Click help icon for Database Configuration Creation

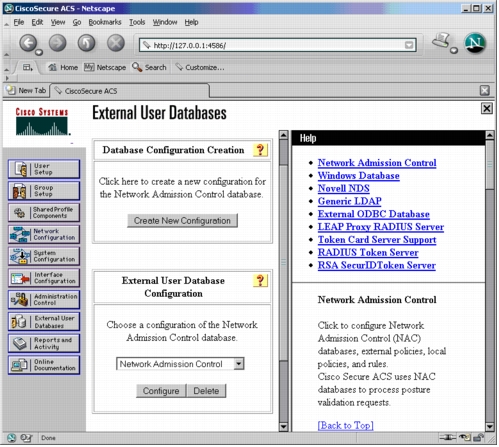(260, 150)
